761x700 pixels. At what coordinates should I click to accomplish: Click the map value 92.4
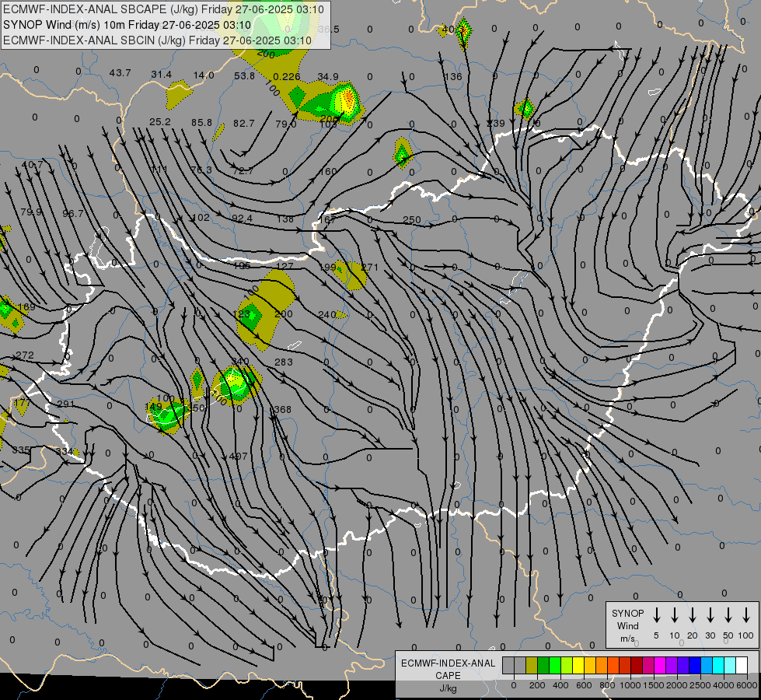(x=242, y=219)
